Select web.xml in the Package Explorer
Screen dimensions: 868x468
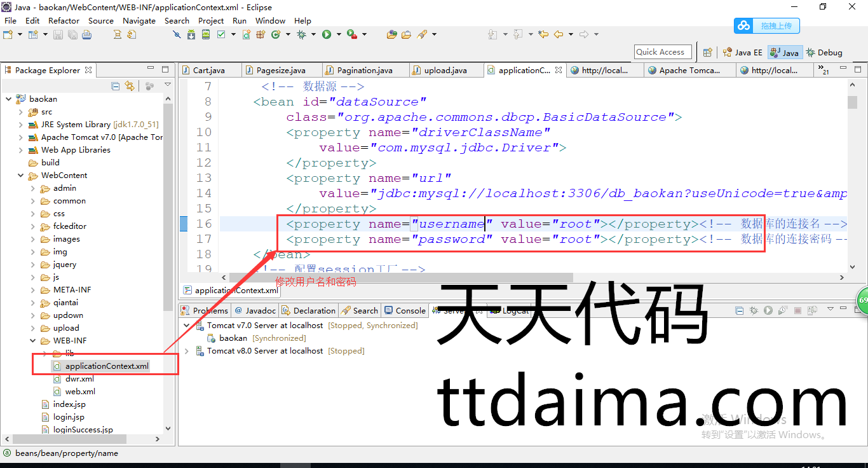80,392
